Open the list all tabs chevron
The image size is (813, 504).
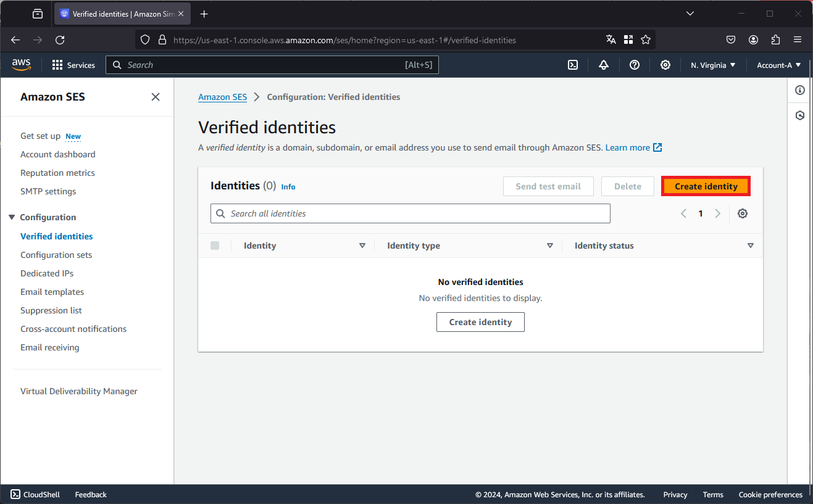click(x=690, y=14)
